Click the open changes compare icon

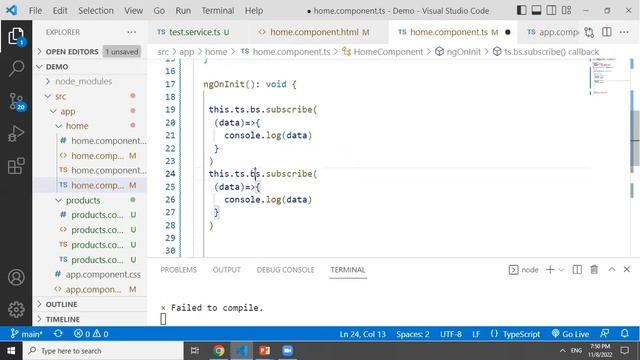click(589, 32)
